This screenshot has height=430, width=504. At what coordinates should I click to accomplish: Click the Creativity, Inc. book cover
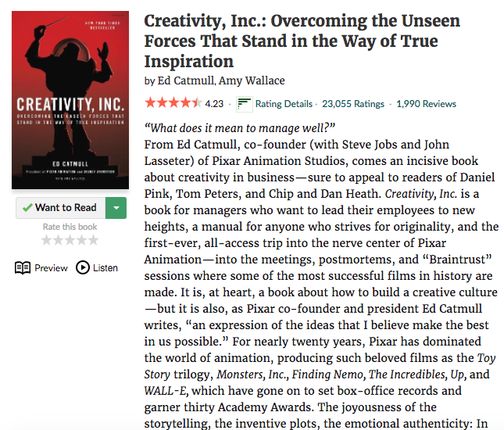point(70,100)
